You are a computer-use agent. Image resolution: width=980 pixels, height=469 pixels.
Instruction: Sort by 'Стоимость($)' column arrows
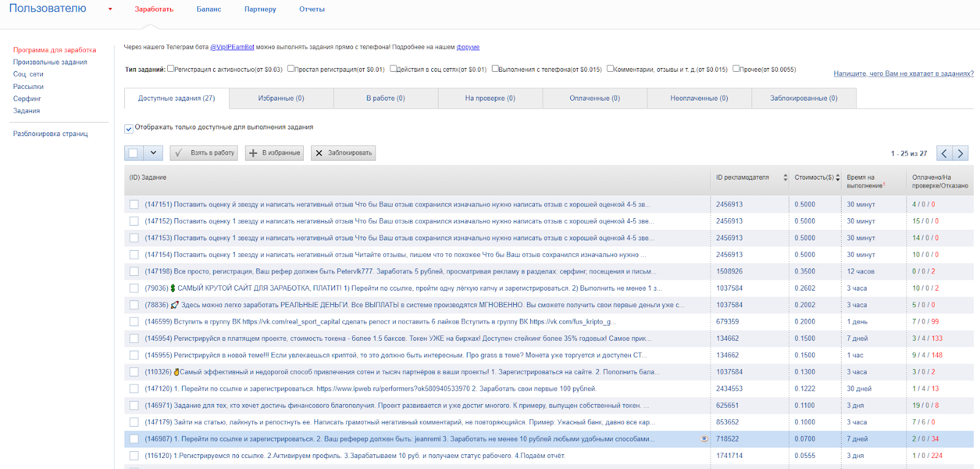coord(838,177)
